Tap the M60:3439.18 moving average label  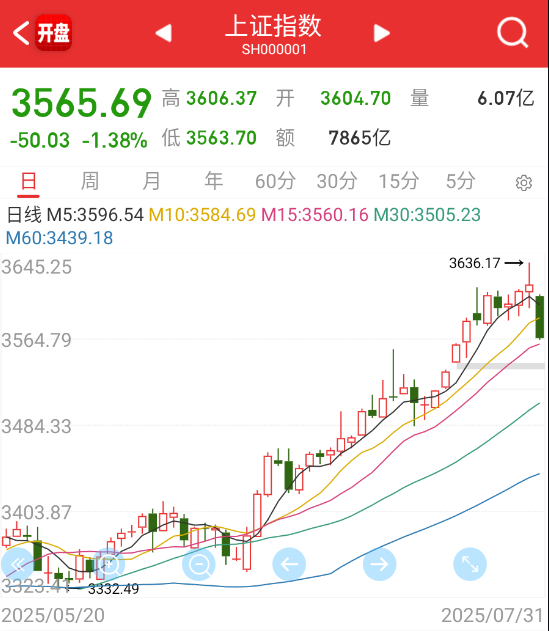click(60, 238)
